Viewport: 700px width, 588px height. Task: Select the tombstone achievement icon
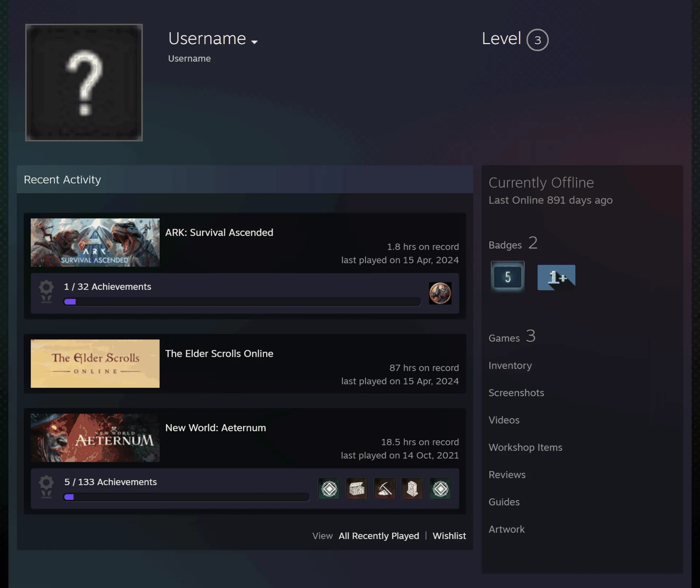[412, 488]
